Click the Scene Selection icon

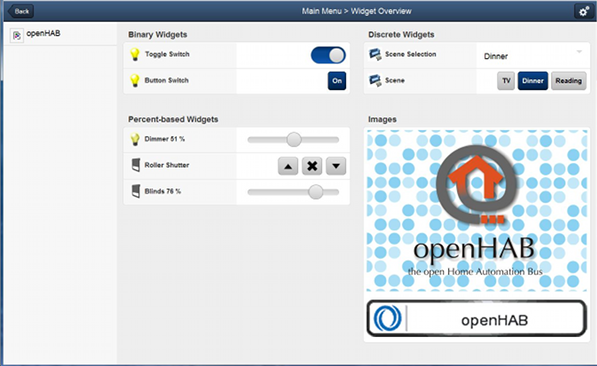coord(375,54)
